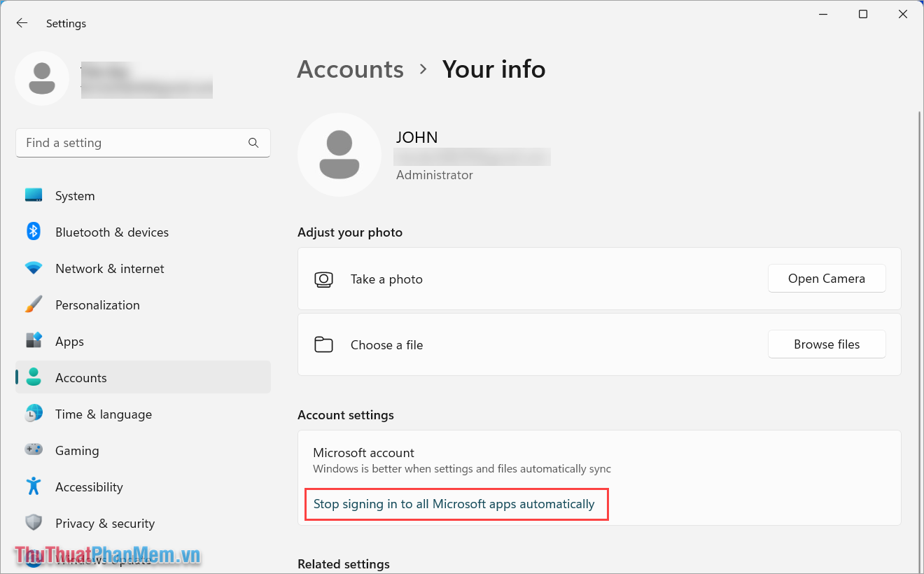Click inside the Find a setting search box
The image size is (924, 574).
pos(126,142)
